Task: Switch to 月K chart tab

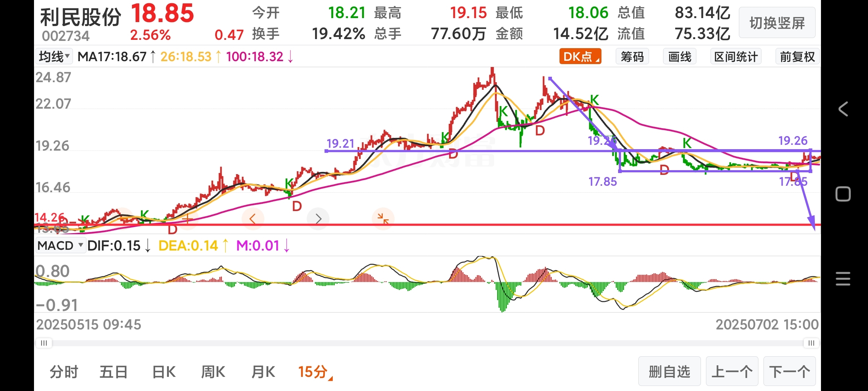Action: pyautogui.click(x=263, y=372)
